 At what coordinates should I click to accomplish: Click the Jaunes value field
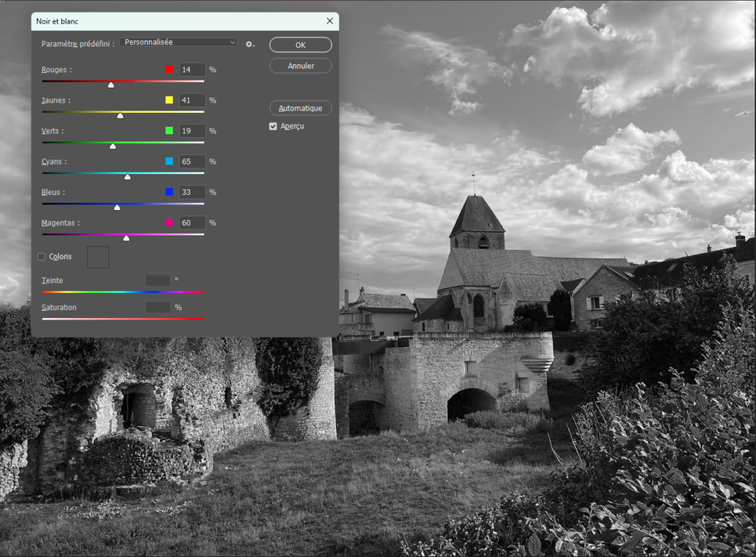click(x=192, y=100)
